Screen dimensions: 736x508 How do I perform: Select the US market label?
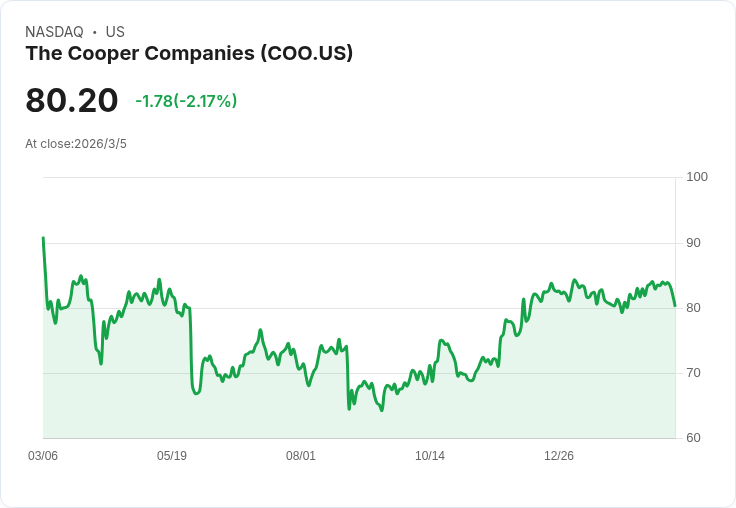coord(115,32)
